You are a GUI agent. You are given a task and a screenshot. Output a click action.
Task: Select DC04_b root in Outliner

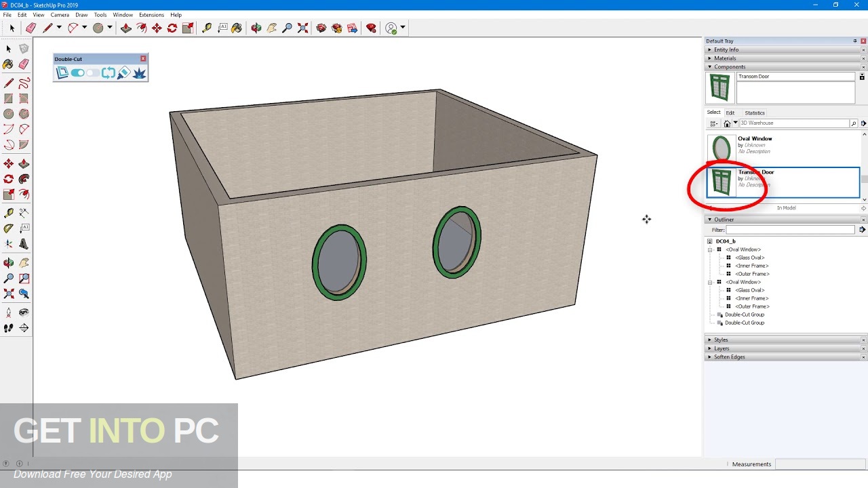[726, 241]
